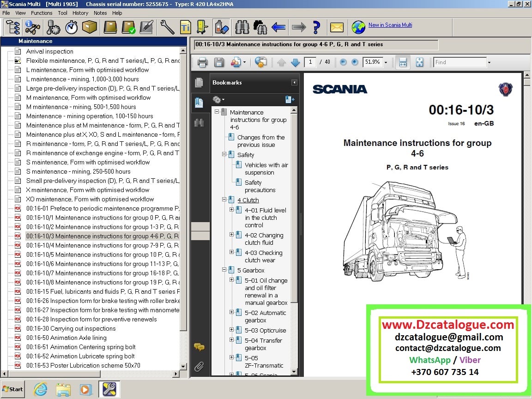The image size is (532, 399).
Task: Open the yellow Ti information icon
Action: 185,27
